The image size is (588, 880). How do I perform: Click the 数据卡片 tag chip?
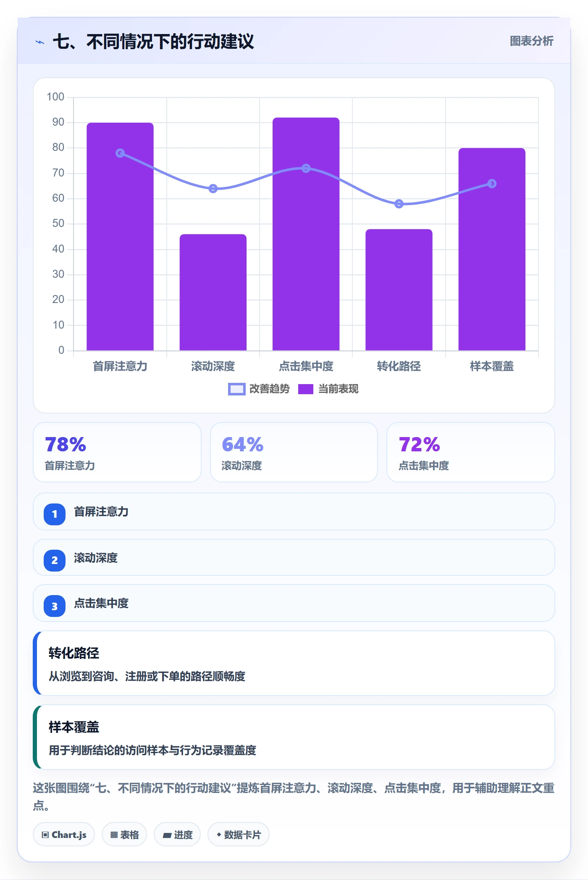pyautogui.click(x=239, y=835)
